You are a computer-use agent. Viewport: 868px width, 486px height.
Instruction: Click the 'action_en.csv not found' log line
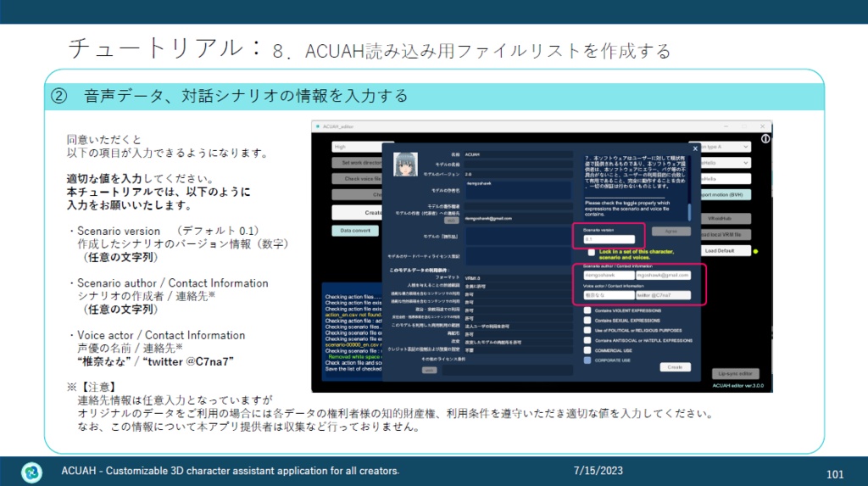(353, 315)
